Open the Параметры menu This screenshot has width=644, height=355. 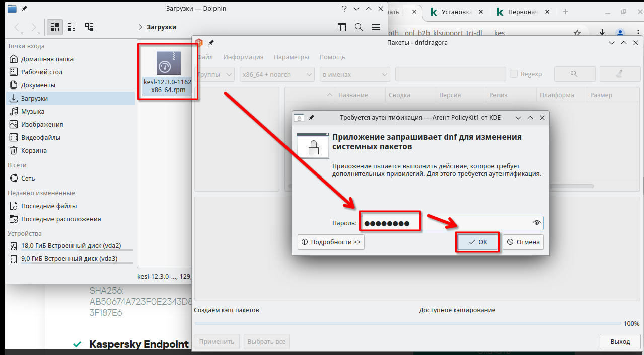pyautogui.click(x=292, y=57)
